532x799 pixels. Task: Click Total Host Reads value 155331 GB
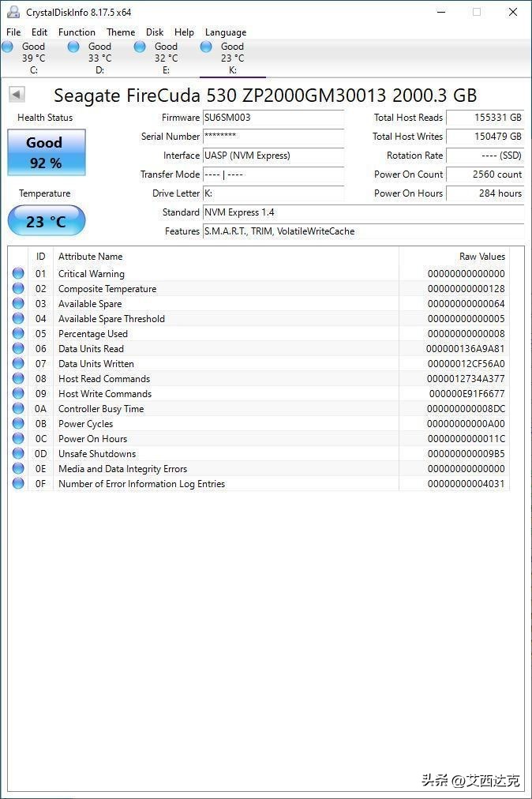point(485,118)
